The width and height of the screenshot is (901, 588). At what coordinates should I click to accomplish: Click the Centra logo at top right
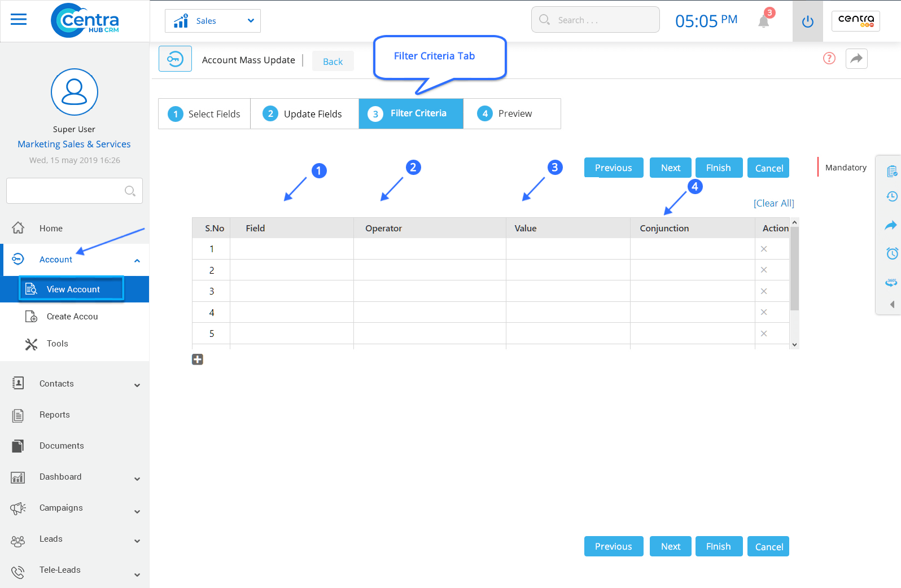(x=856, y=21)
